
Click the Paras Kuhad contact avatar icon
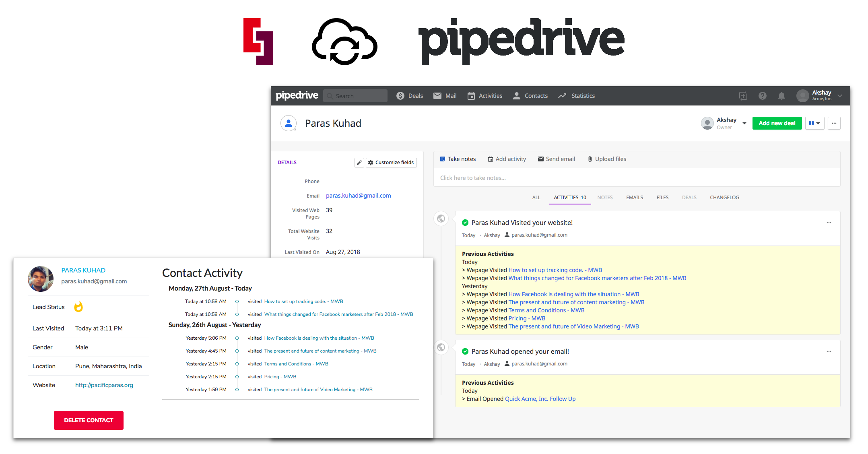[289, 123]
